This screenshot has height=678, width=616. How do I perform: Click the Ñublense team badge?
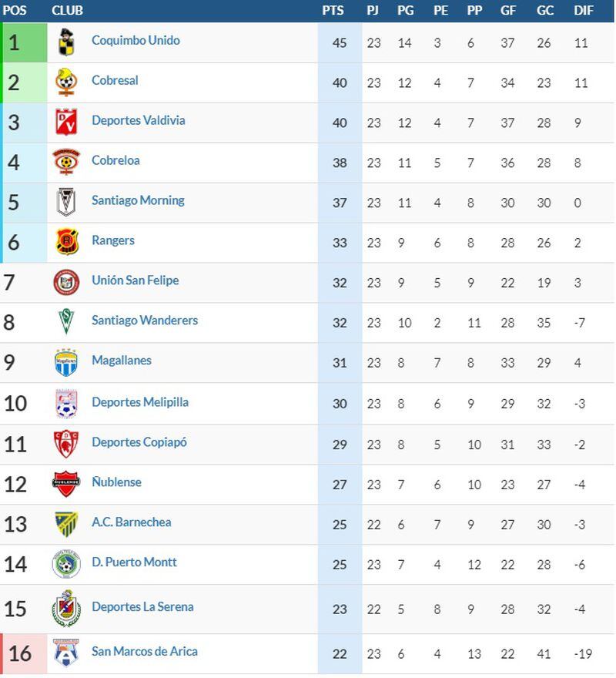(x=66, y=483)
